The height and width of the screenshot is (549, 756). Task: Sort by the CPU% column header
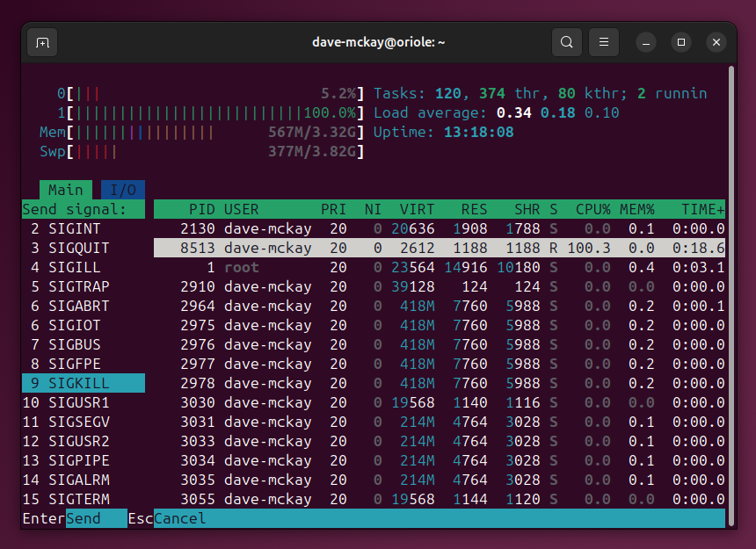click(593, 209)
